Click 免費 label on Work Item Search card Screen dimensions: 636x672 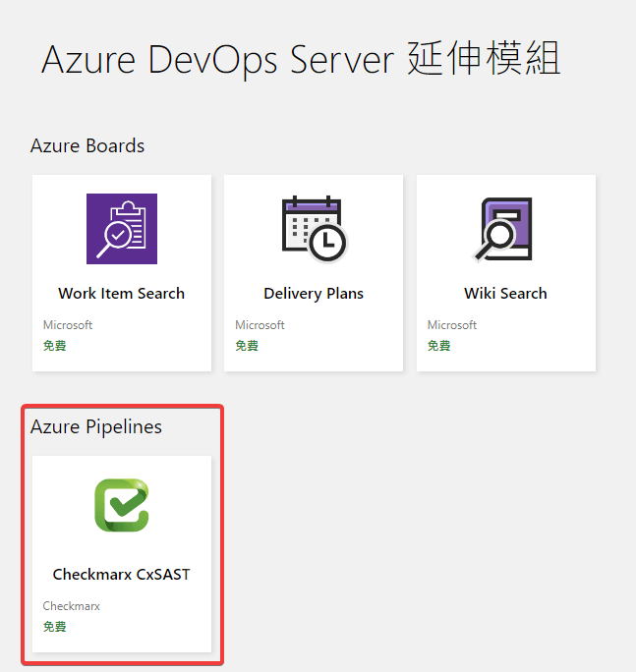[x=55, y=346]
